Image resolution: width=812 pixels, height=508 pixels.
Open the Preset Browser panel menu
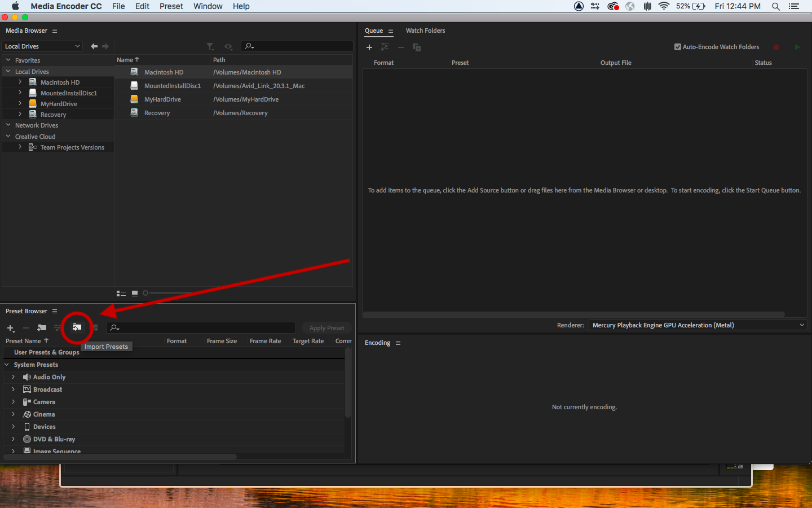[55, 311]
